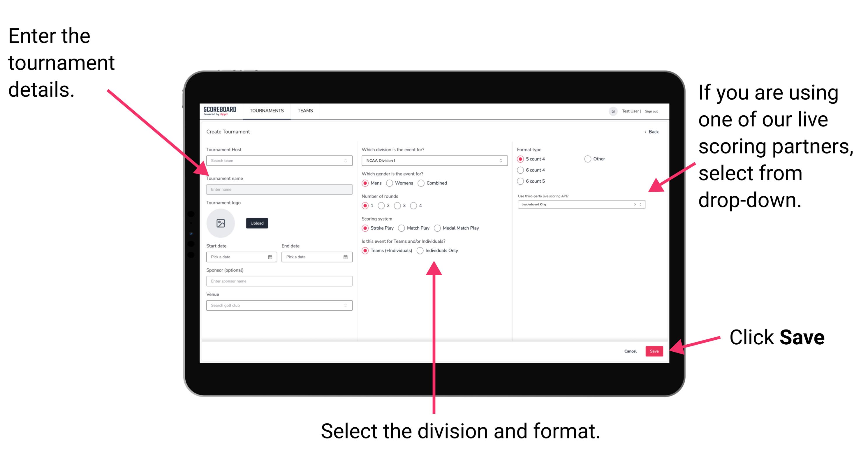Click the Back navigation arrow icon
The width and height of the screenshot is (868, 467).
point(645,132)
